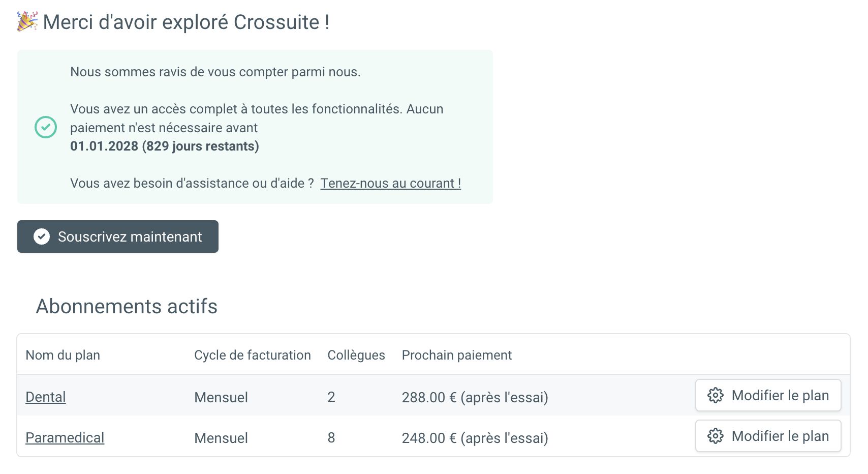Click the Prochain paiement column header
This screenshot has height=474, width=868.
[456, 355]
